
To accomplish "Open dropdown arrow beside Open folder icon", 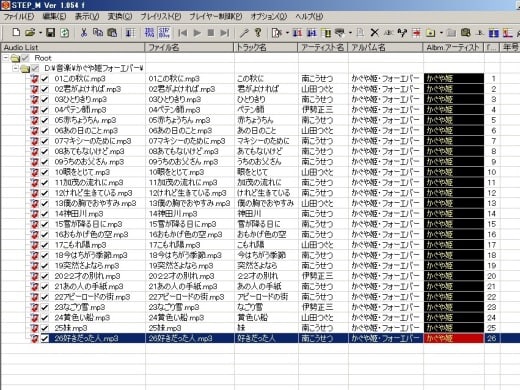I will [40, 33].
